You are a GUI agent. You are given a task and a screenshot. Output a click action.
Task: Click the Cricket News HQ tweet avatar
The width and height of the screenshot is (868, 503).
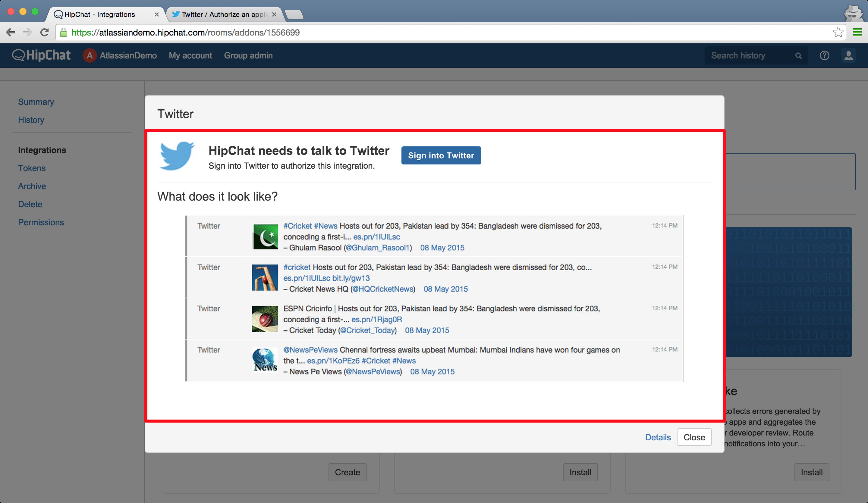(265, 277)
